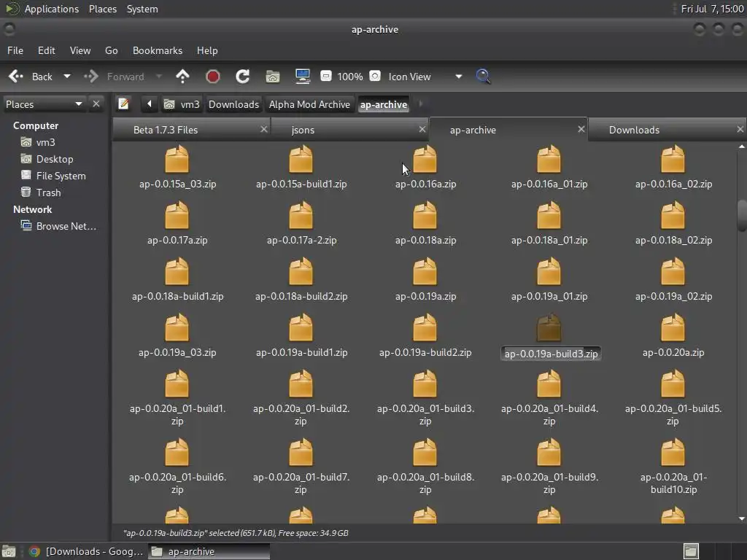Click the vertical scrollbar handle
This screenshot has width=747, height=560.
tap(742, 216)
